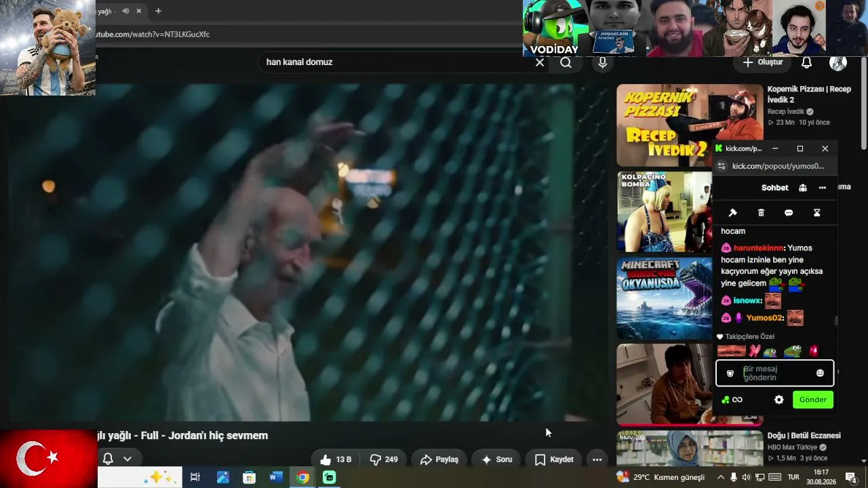Click the YouTube address bar URL
Image resolution: width=868 pixels, height=488 pixels.
click(153, 34)
